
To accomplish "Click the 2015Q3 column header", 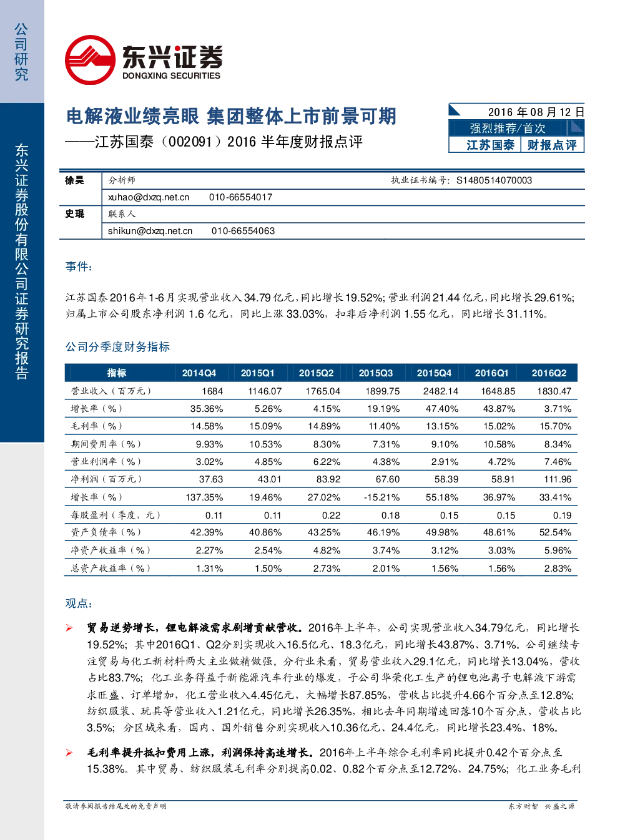I will tap(375, 373).
